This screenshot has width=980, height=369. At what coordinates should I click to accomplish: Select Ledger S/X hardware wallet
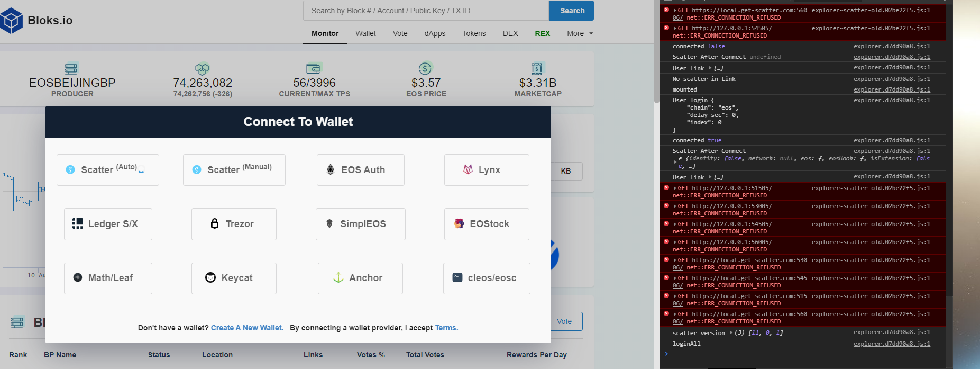tap(108, 224)
